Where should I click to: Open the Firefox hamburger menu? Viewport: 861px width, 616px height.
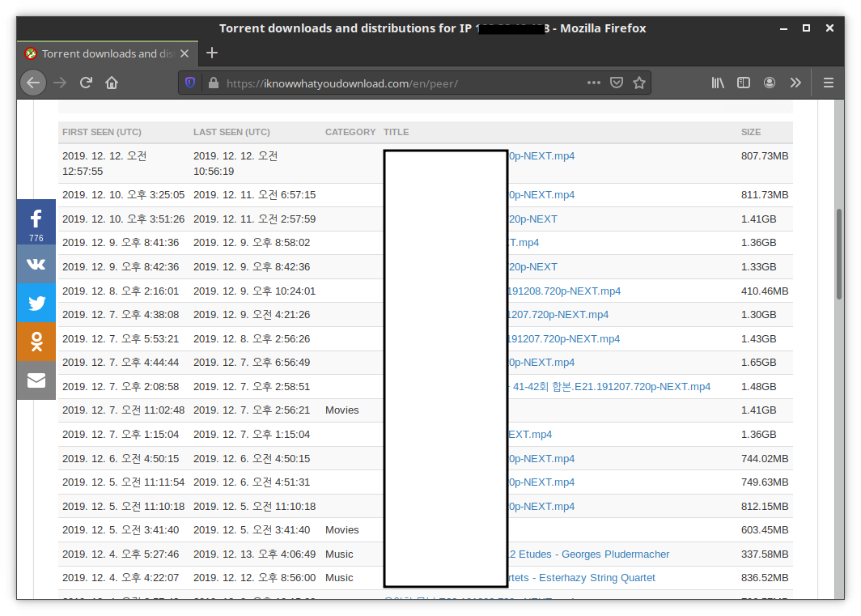click(829, 83)
